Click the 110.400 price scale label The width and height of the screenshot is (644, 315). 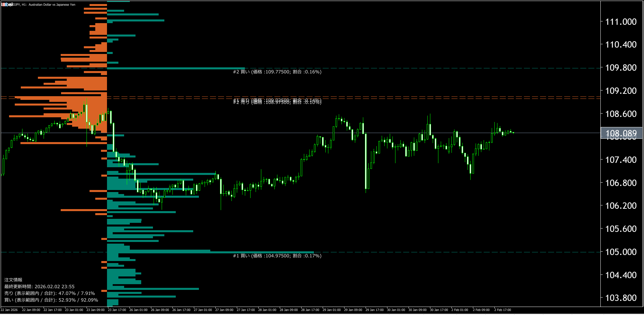click(621, 45)
